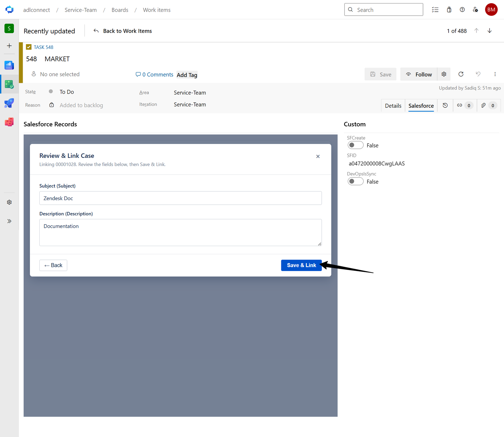Click the header Search box
504x437 pixels.
(x=383, y=10)
